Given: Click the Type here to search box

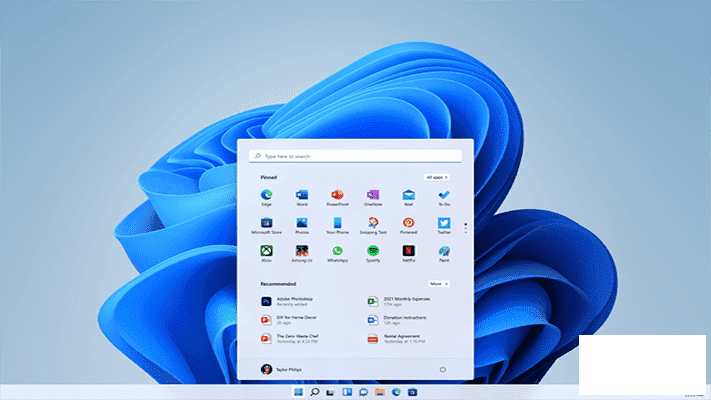Looking at the screenshot, I should 356,156.
